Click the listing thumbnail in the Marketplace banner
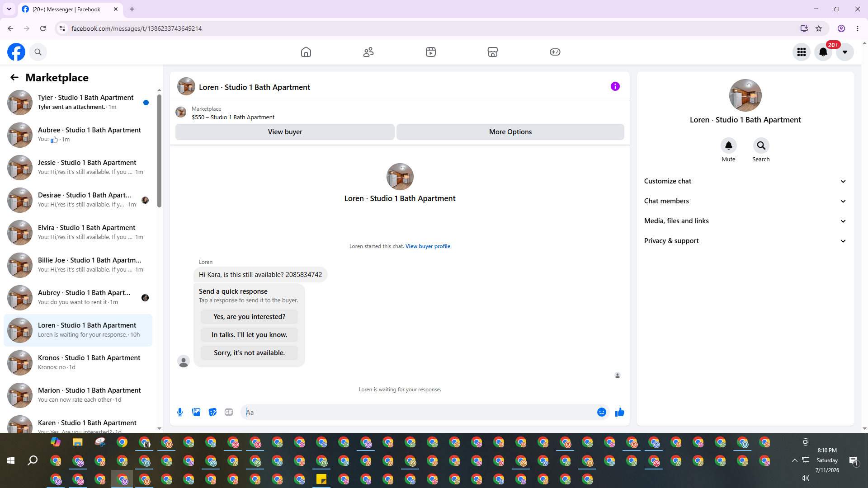The image size is (868, 488). 181,113
